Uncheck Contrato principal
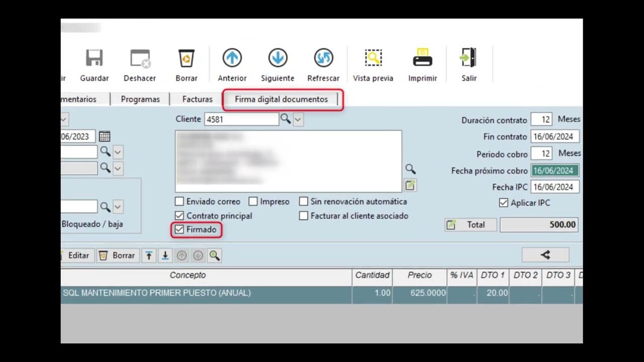 pyautogui.click(x=180, y=216)
